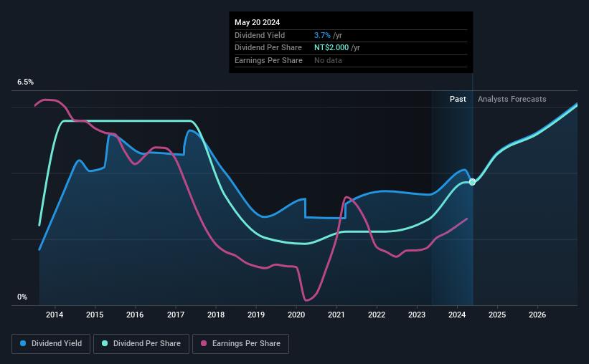Click the 2026 x-axis label

pyautogui.click(x=537, y=315)
